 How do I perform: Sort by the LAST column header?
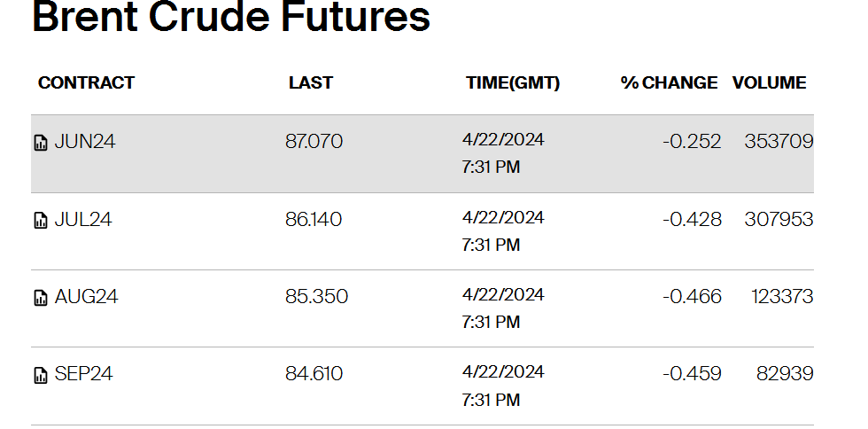tap(311, 82)
